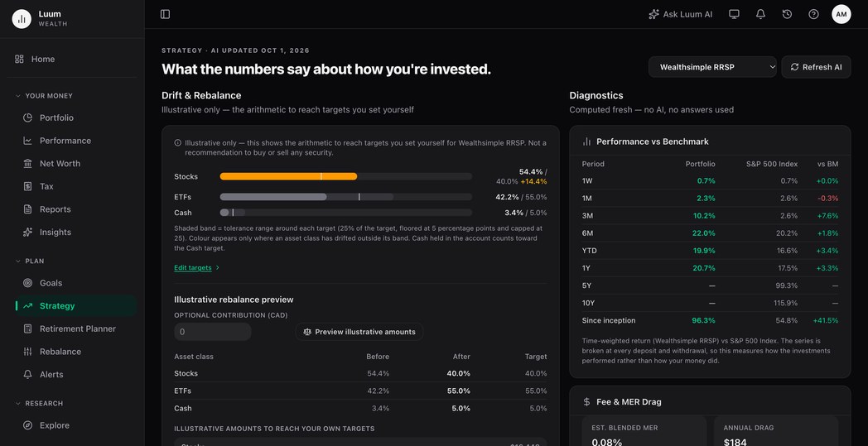Click the Annual Drag value $184
This screenshot has height=446, width=868.
(x=735, y=442)
